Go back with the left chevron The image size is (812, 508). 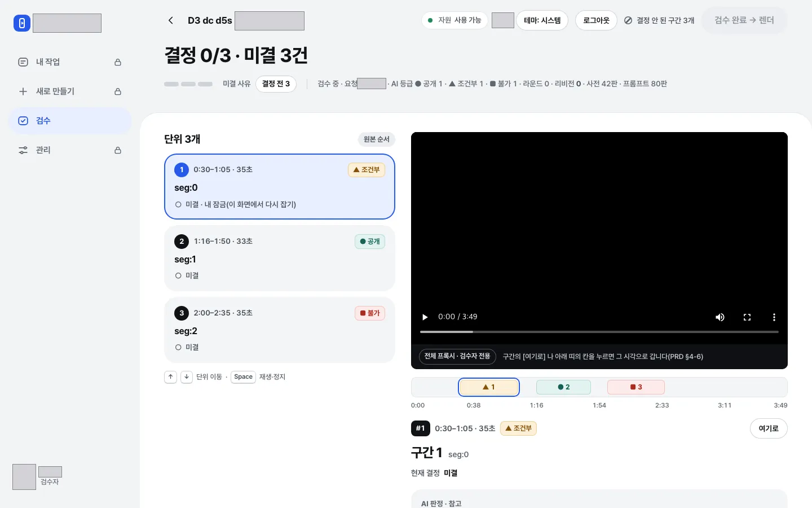[171, 20]
